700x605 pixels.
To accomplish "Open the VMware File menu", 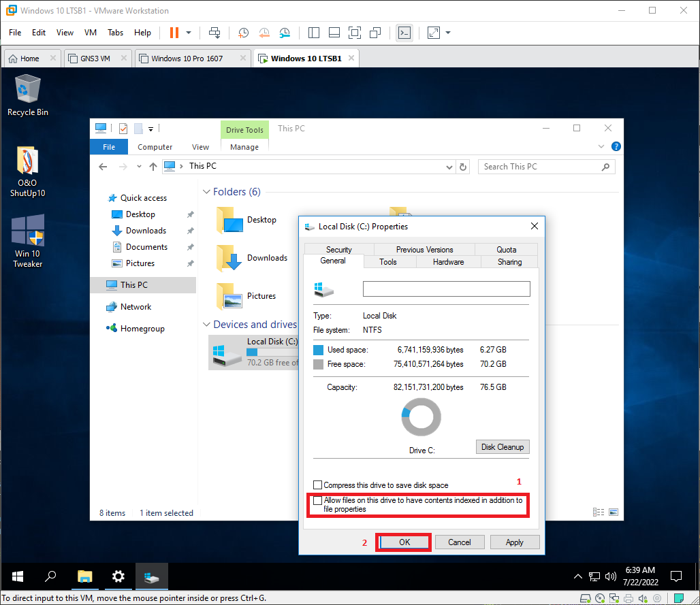I will coord(15,33).
